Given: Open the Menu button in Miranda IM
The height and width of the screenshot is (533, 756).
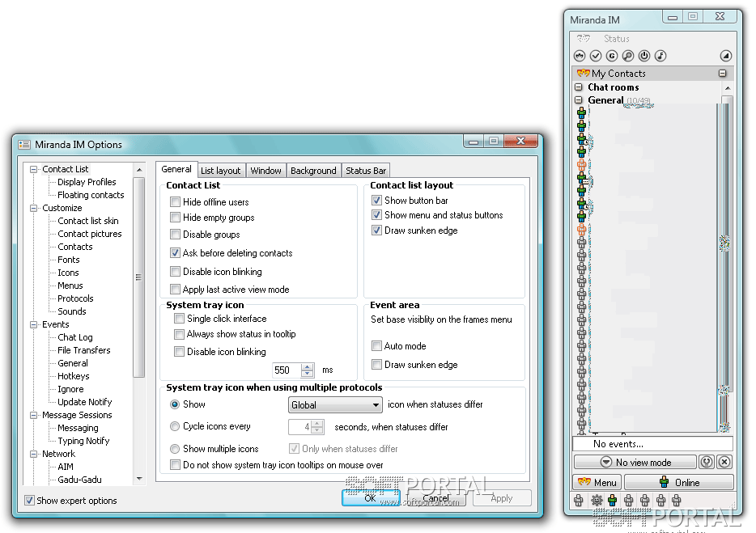Looking at the screenshot, I should point(597,482).
